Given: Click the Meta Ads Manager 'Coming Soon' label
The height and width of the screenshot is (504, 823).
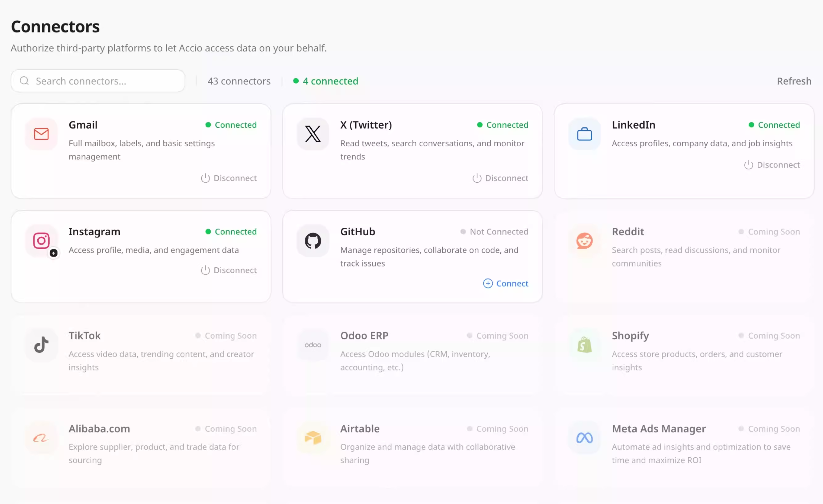Looking at the screenshot, I should click(769, 429).
